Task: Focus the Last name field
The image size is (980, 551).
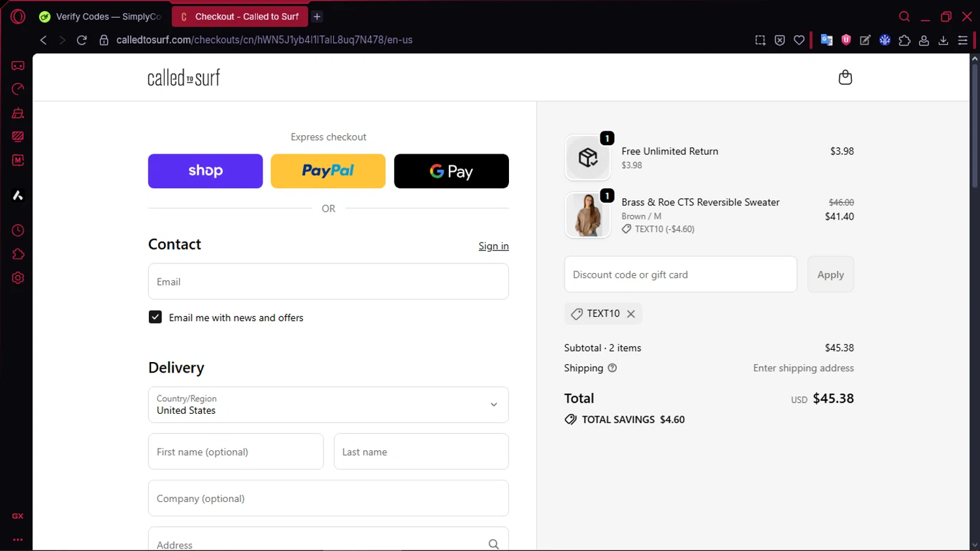Action: click(x=421, y=452)
